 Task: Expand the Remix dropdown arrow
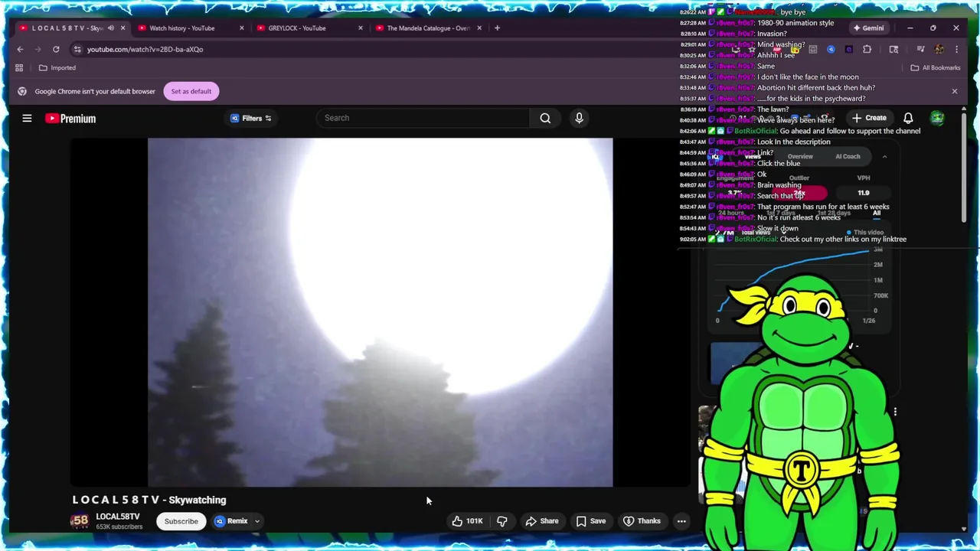point(257,521)
